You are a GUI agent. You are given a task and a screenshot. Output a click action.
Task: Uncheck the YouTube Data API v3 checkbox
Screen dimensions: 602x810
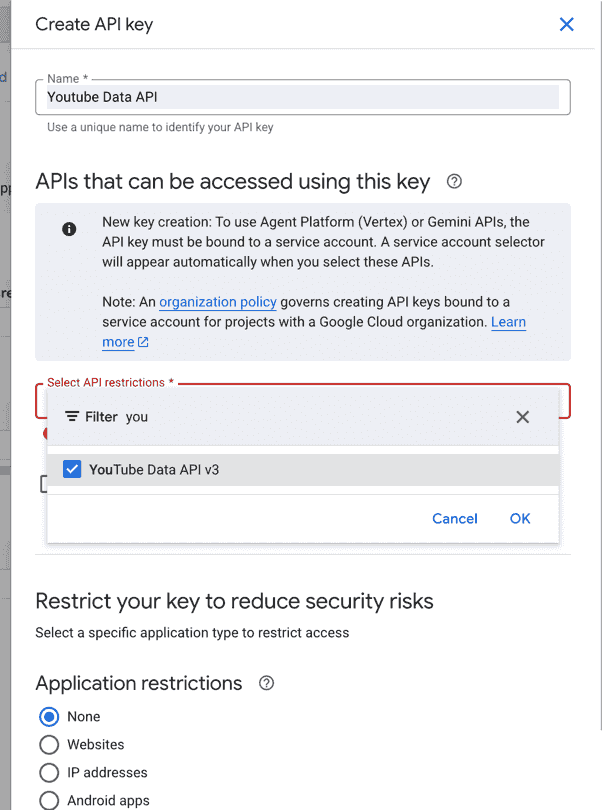pyautogui.click(x=72, y=470)
